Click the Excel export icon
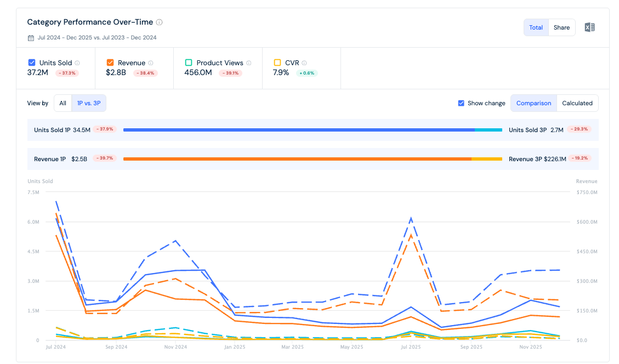This screenshot has height=364, width=619. [x=589, y=27]
